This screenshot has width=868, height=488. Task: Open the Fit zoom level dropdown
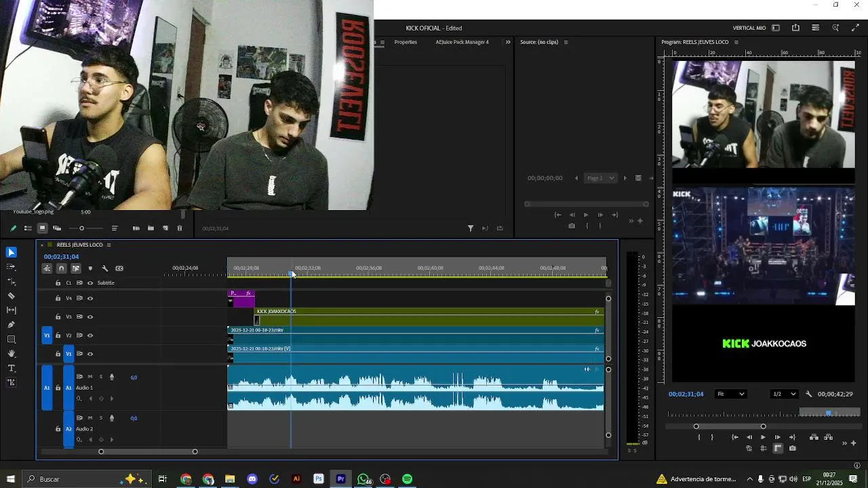(x=731, y=394)
